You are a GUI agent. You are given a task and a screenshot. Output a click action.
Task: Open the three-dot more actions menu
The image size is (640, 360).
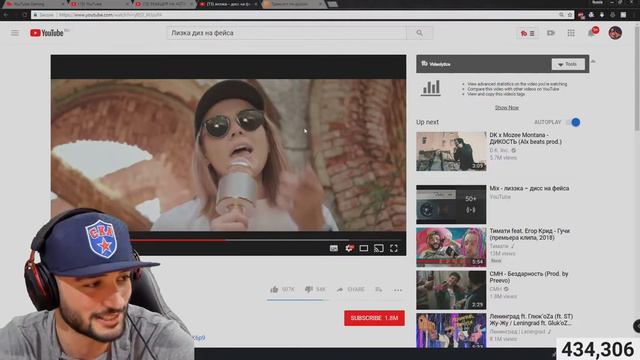pos(398,290)
